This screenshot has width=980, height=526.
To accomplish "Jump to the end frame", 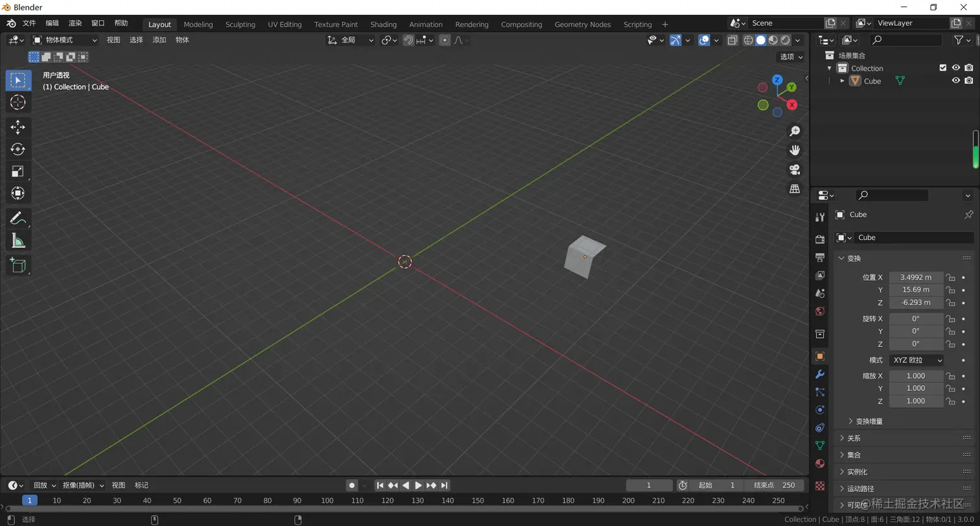I will pyautogui.click(x=445, y=485).
